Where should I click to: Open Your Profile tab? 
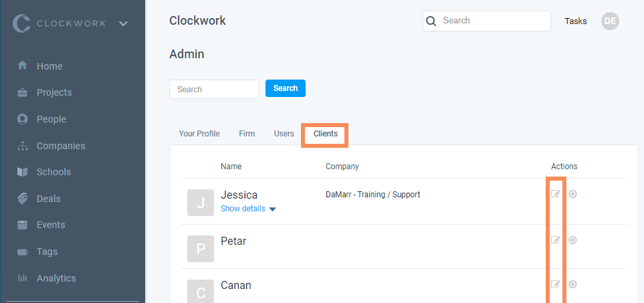click(199, 134)
